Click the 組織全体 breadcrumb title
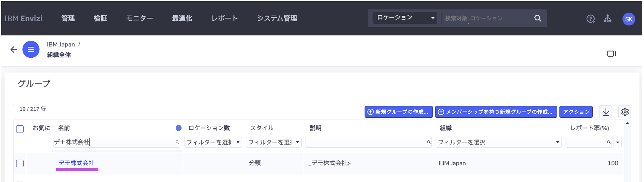The image size is (644, 182). [59, 55]
